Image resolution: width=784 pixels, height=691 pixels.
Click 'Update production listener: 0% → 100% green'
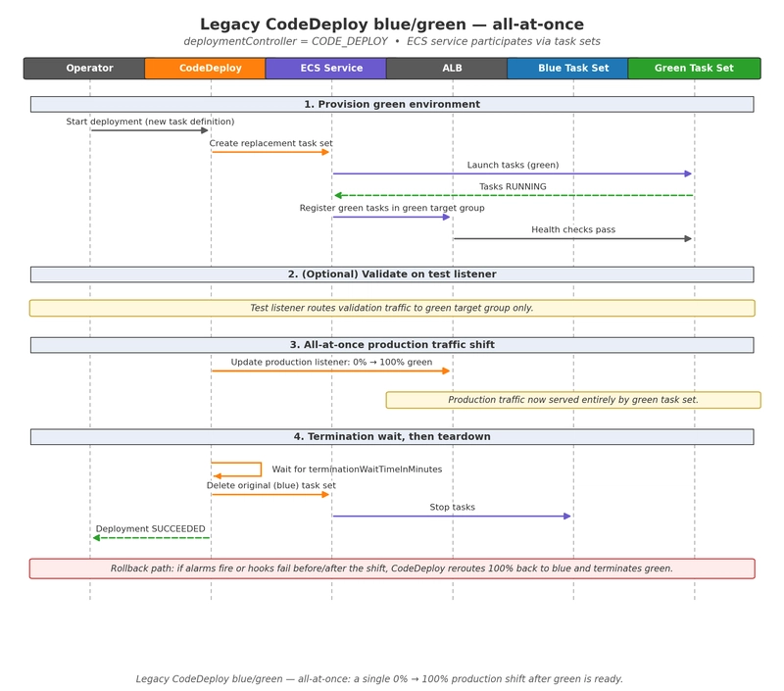click(331, 362)
